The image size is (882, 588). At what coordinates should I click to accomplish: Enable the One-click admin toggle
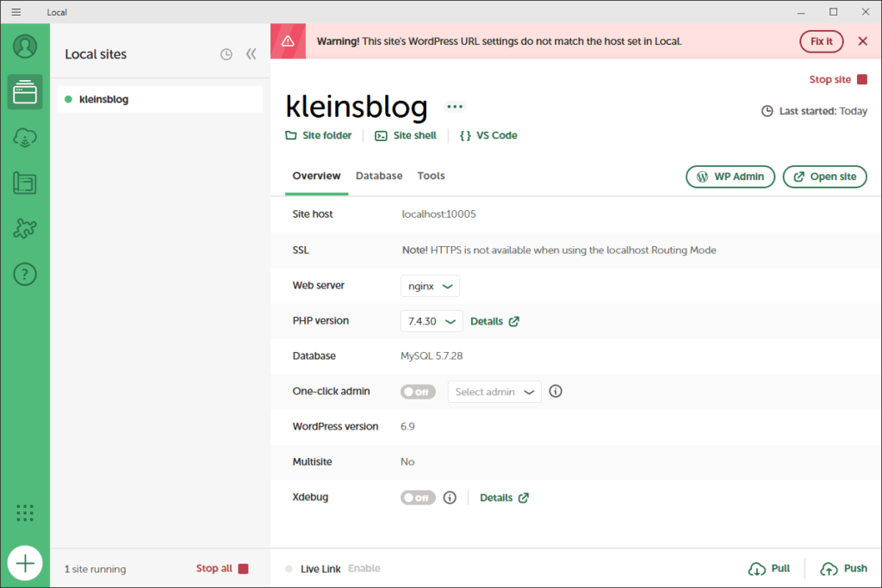click(418, 392)
